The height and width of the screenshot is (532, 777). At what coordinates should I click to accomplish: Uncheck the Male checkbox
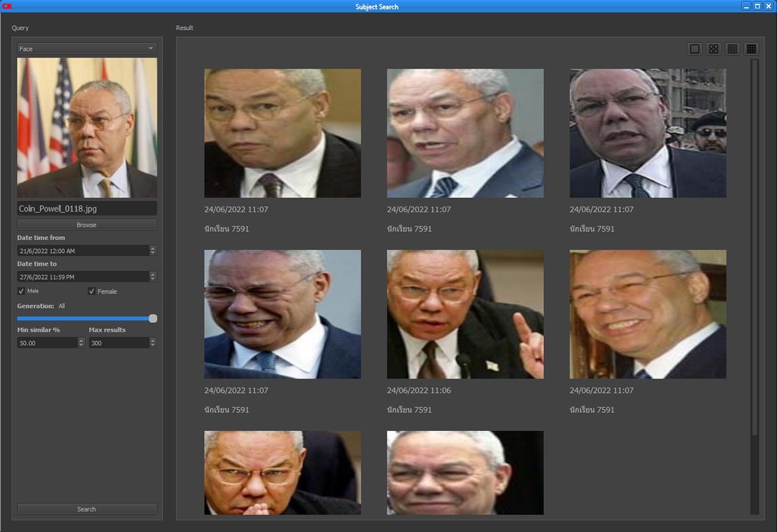pos(21,291)
